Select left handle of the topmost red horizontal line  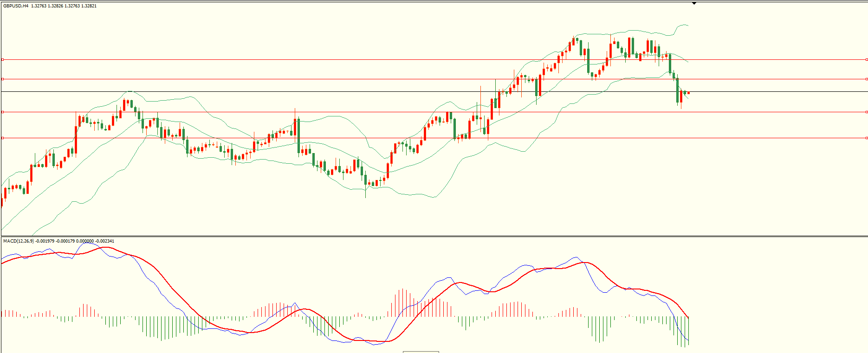coord(2,59)
